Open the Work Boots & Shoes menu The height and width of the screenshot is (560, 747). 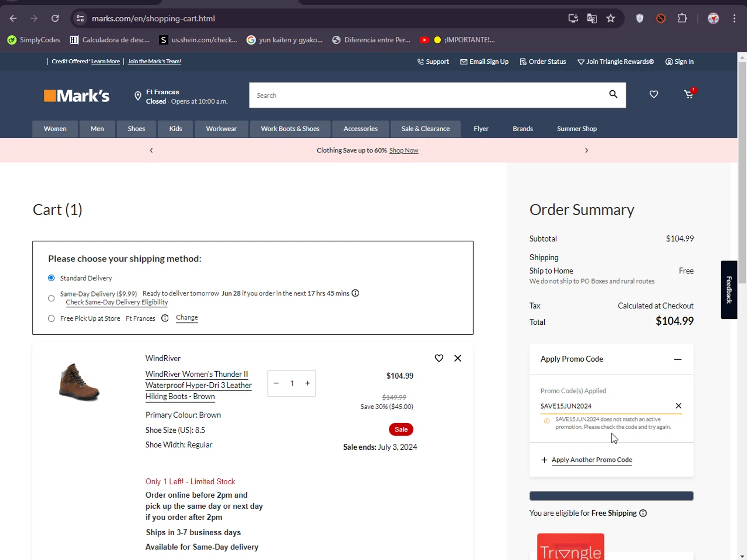coord(290,129)
